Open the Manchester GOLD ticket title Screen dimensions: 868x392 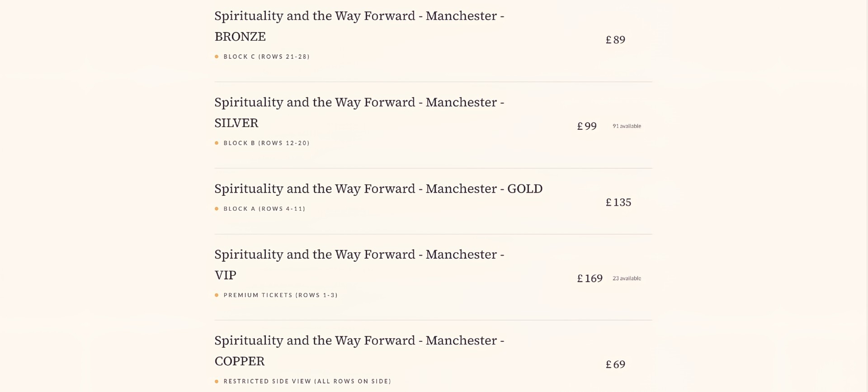tap(378, 189)
